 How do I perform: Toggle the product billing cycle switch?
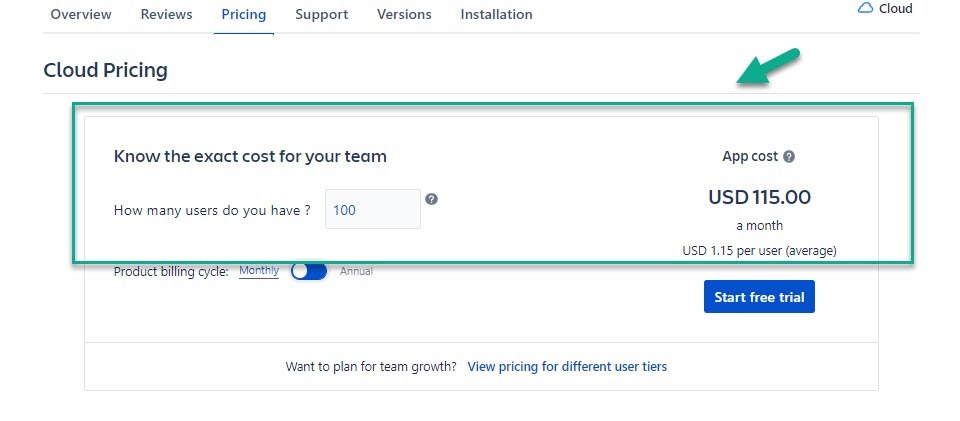pos(309,271)
